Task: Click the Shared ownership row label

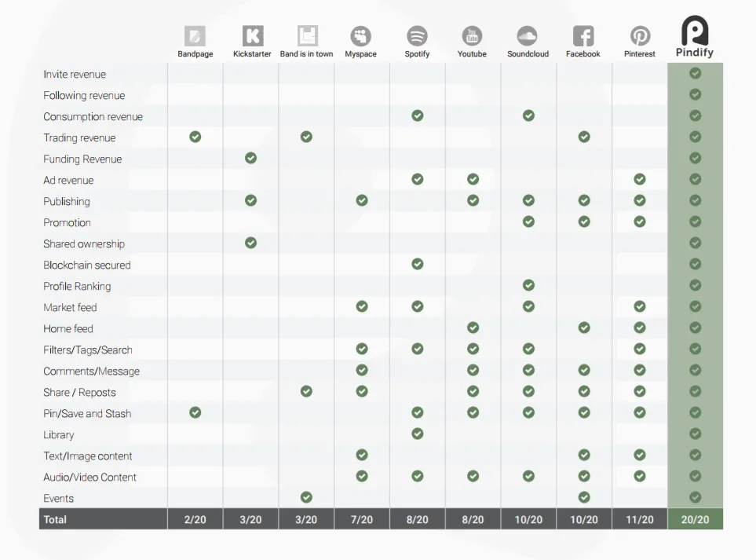Action: 84,244
